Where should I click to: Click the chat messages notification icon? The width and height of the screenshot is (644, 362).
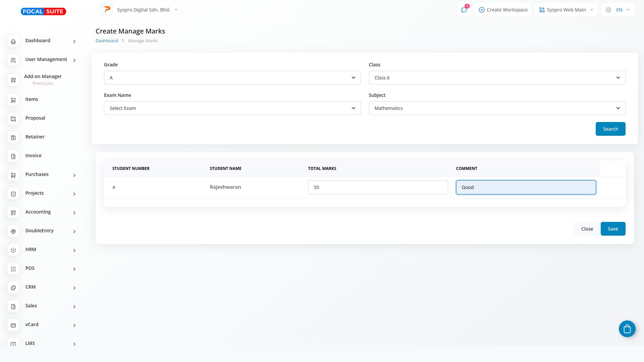(464, 10)
